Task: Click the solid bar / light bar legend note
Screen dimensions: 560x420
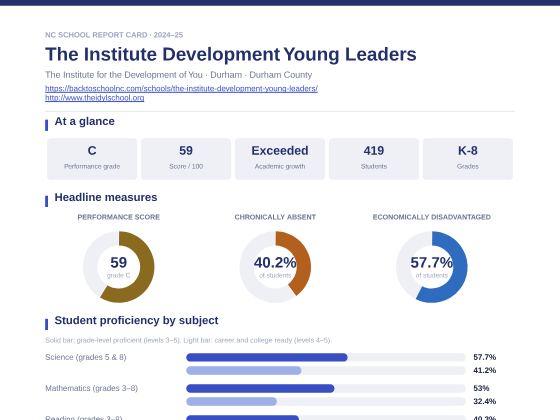Action: 188,340
